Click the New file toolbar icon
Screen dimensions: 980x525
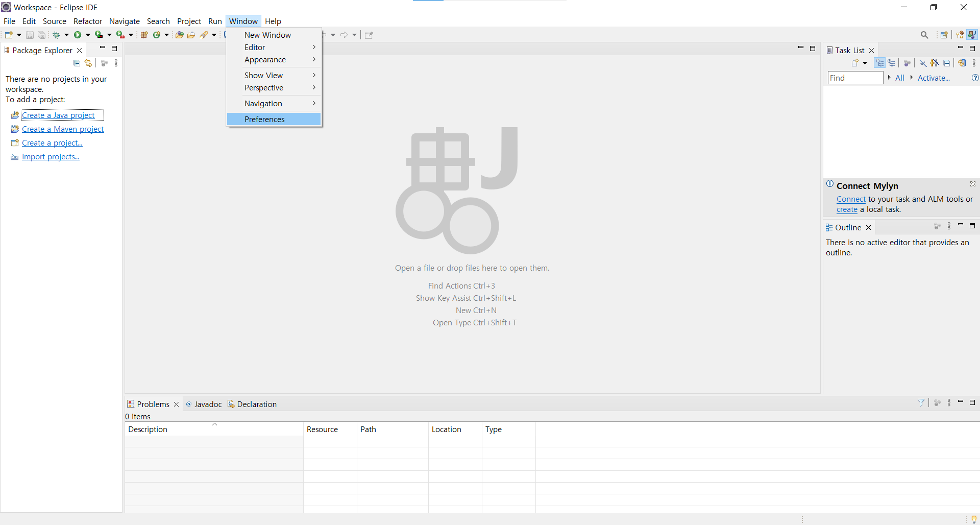pos(9,35)
